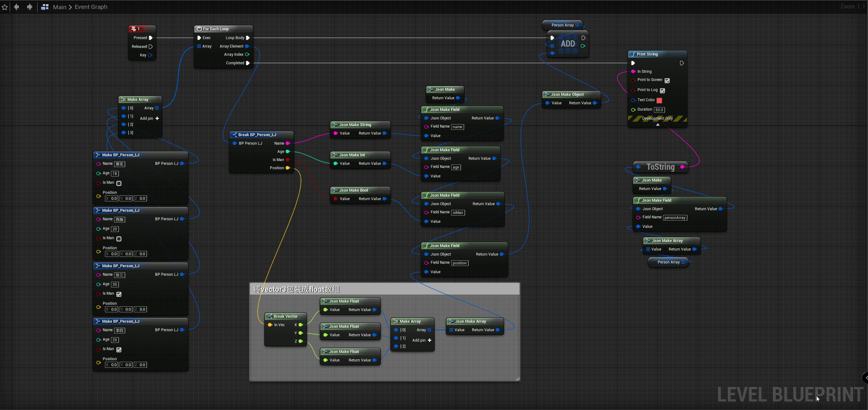Click the favorite star icon in breadcrumb bar
Screen dimensions: 868x410
[x=5, y=7]
